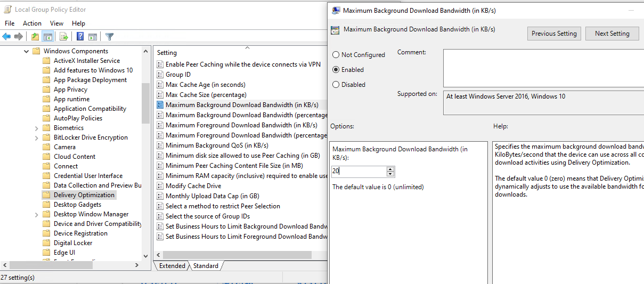The height and width of the screenshot is (284, 644).
Task: Click the blue Back arrow in toolbar
Action: [6, 37]
